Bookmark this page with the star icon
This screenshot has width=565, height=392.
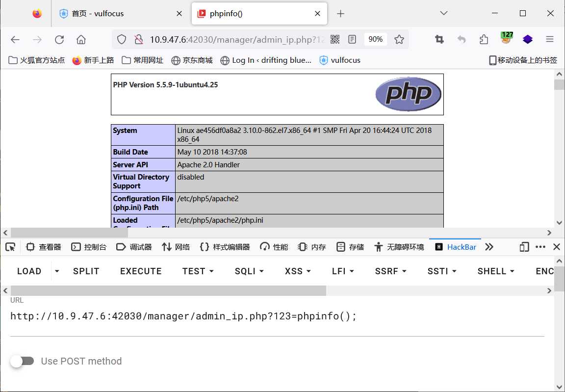point(399,39)
